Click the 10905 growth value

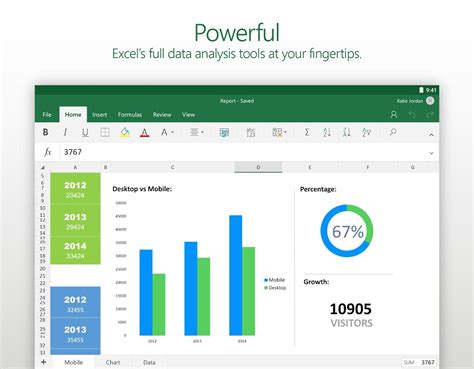[x=351, y=309]
